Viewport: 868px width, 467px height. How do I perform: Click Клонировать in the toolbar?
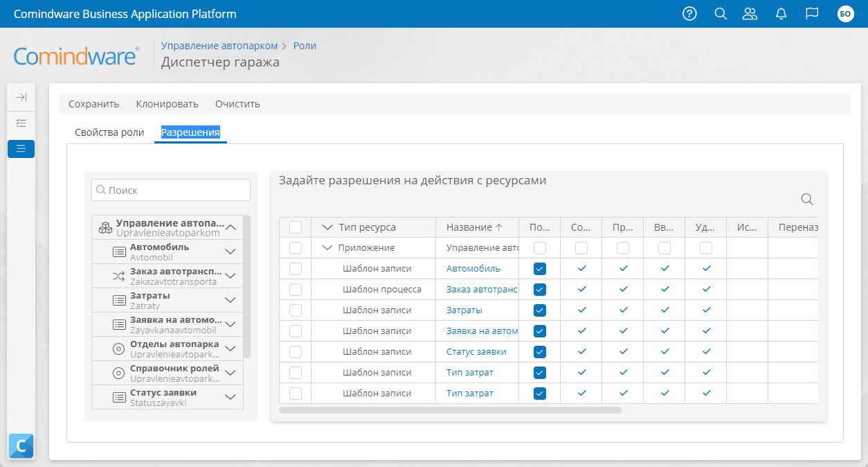167,104
